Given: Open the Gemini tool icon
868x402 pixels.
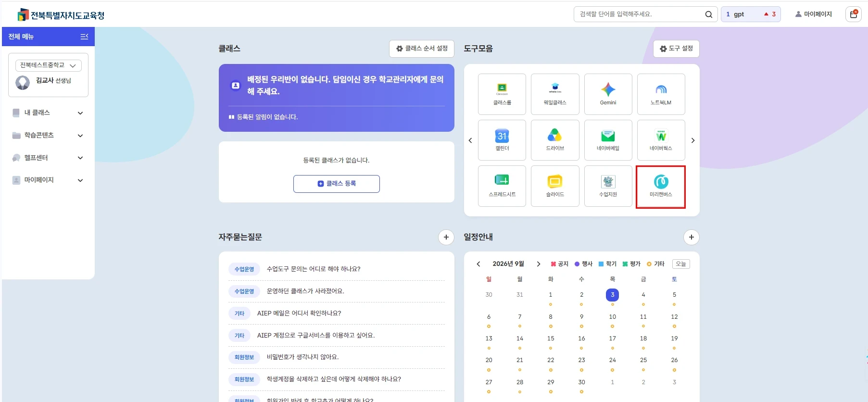Looking at the screenshot, I should tap(608, 94).
